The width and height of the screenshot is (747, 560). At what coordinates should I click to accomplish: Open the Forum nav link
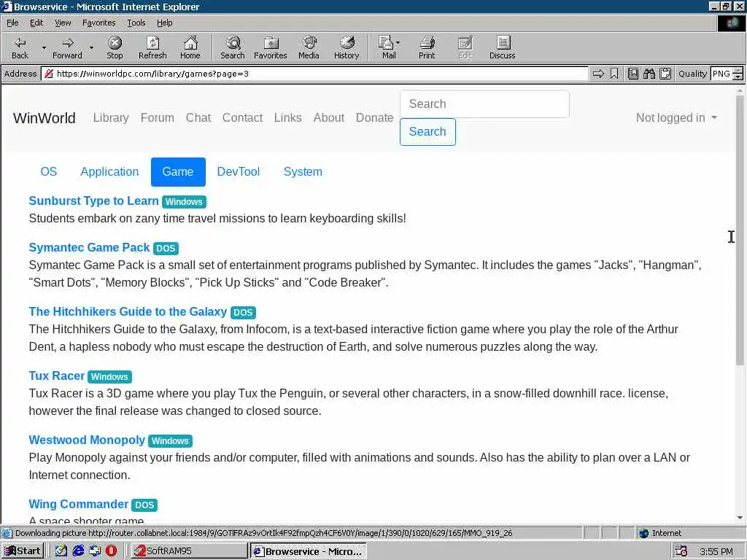click(158, 117)
